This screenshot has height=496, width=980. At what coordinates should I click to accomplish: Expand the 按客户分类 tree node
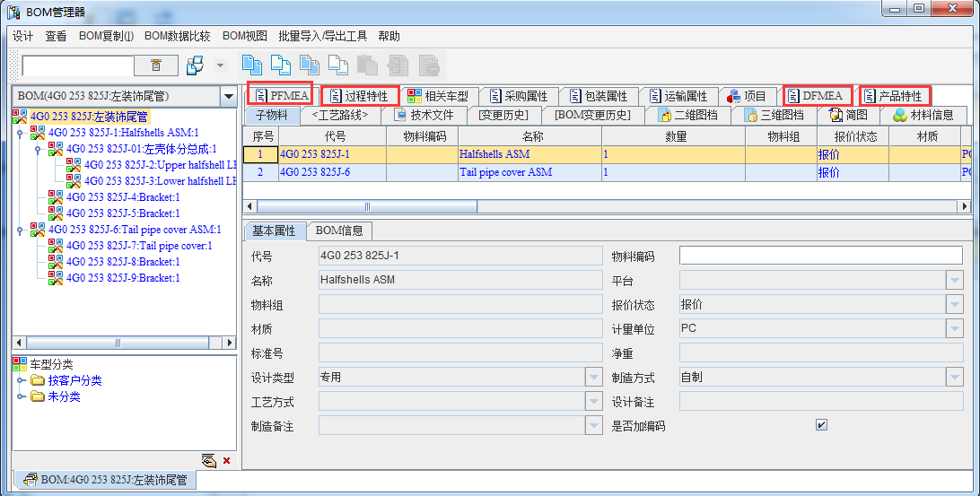pyautogui.click(x=20, y=381)
